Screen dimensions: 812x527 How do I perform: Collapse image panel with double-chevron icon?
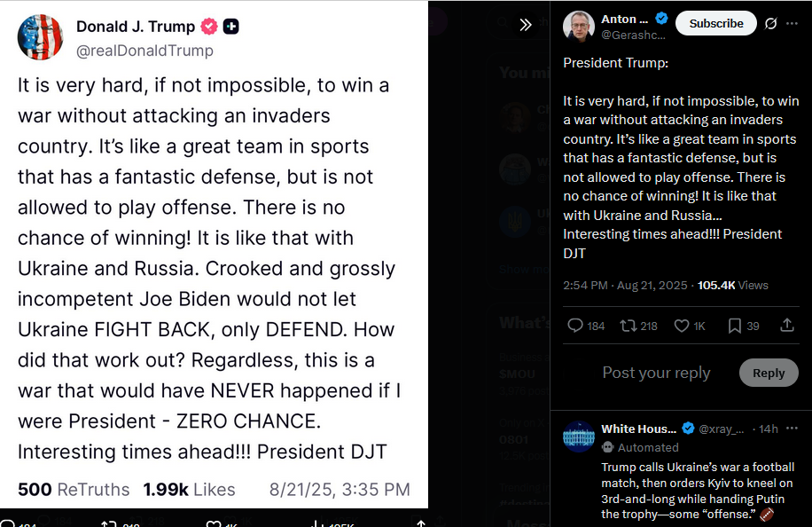525,25
